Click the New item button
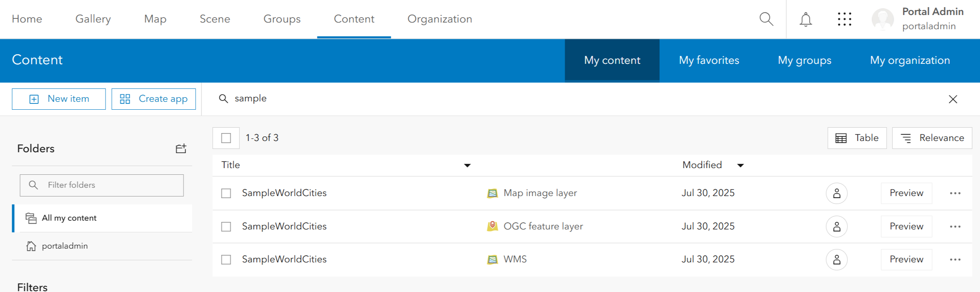 coord(59,99)
